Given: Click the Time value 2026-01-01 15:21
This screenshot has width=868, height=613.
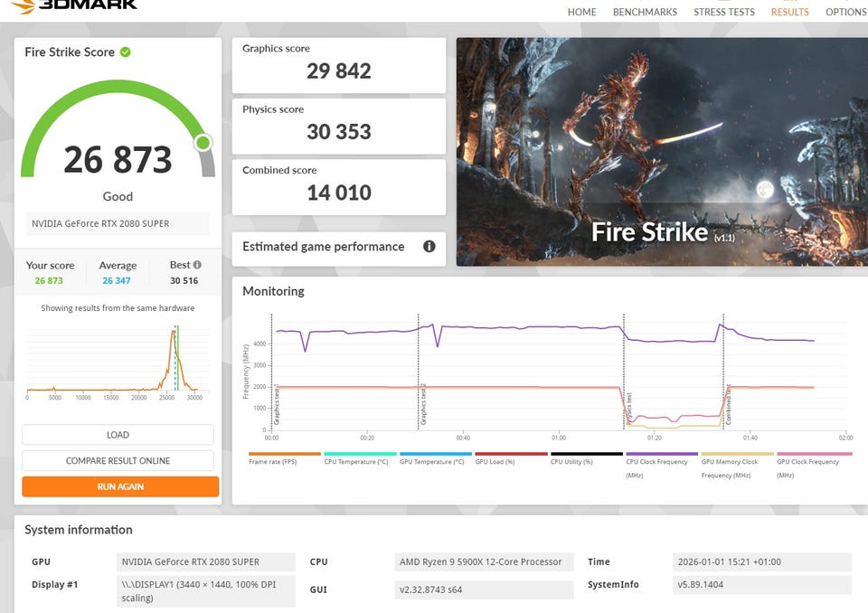Looking at the screenshot, I should (761, 561).
